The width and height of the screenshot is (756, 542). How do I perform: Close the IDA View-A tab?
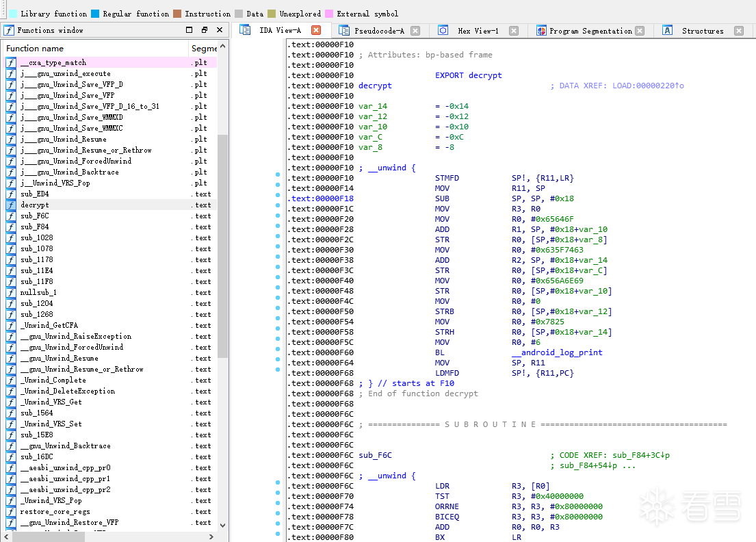pos(316,30)
